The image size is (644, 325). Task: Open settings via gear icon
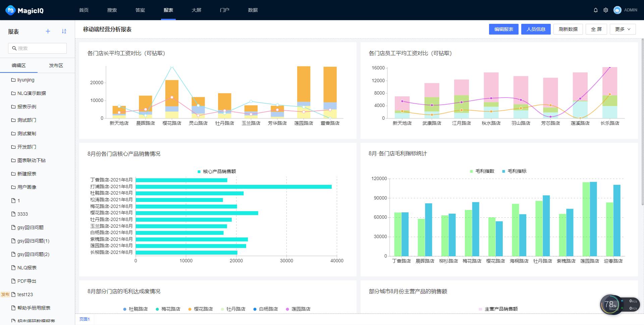[606, 10]
